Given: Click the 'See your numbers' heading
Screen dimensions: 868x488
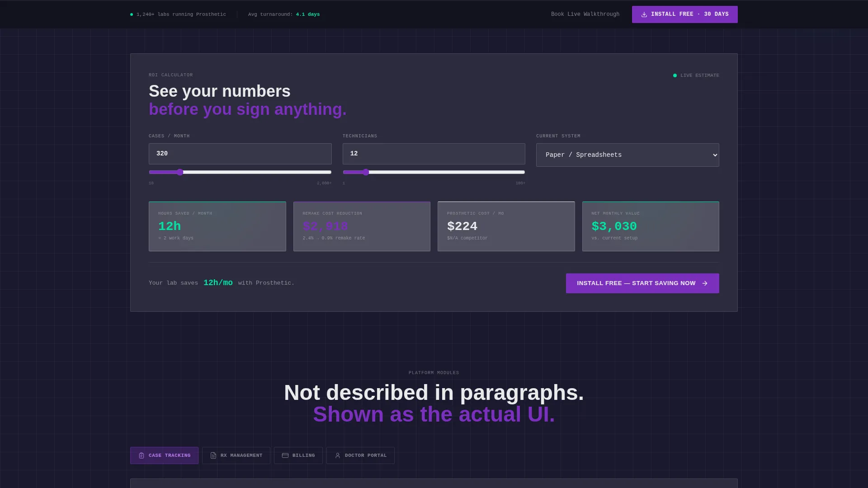Looking at the screenshot, I should 220,91.
